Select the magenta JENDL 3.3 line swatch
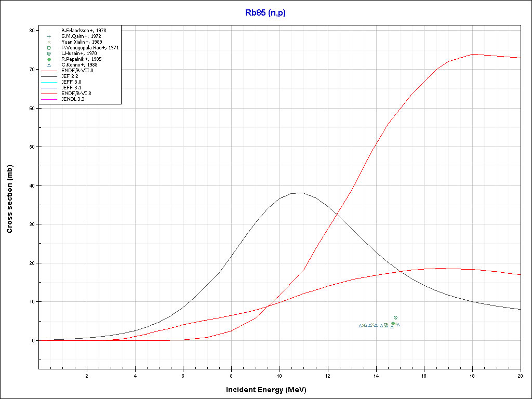Image resolution: width=532 pixels, height=399 pixels. (49, 99)
